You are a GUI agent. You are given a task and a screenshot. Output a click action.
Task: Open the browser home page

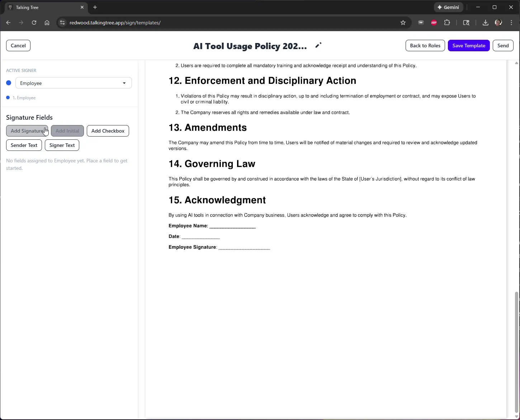[47, 23]
